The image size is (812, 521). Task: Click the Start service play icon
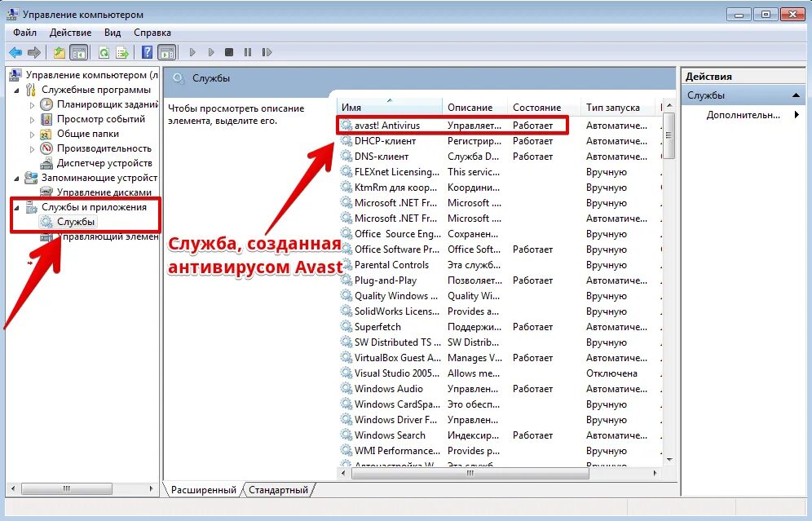[x=192, y=52]
